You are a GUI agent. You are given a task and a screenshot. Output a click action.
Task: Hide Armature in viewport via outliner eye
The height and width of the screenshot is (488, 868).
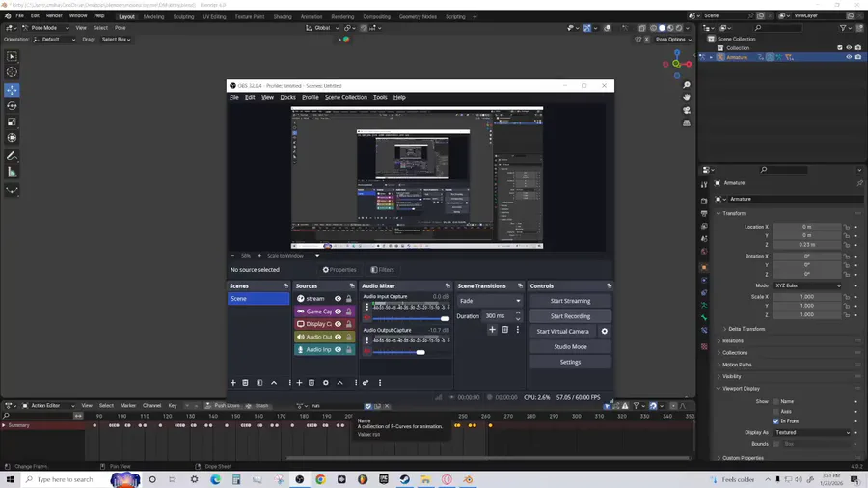(x=849, y=57)
